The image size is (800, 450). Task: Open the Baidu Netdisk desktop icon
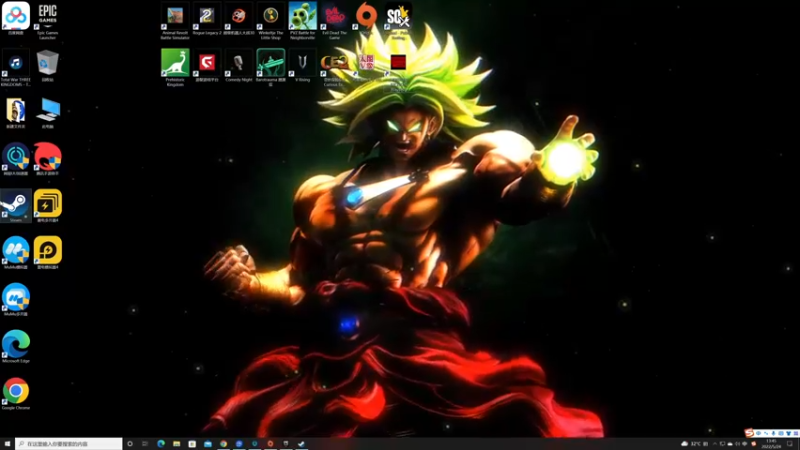point(16,18)
